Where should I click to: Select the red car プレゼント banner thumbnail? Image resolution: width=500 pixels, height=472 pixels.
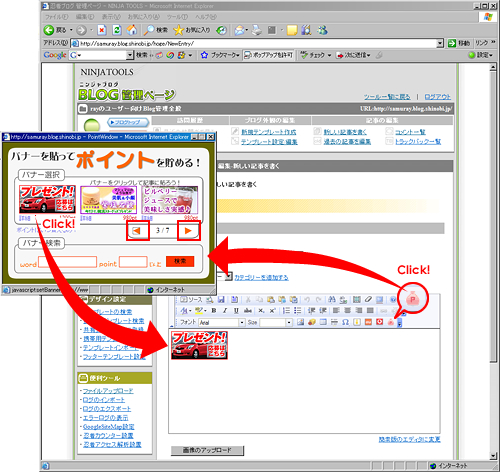[47, 199]
